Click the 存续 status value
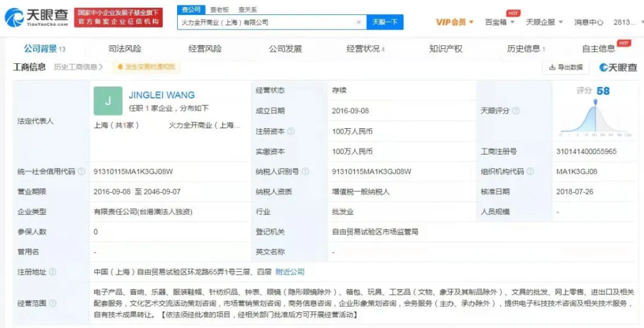Image resolution: width=644 pixels, height=328 pixels. pos(339,90)
